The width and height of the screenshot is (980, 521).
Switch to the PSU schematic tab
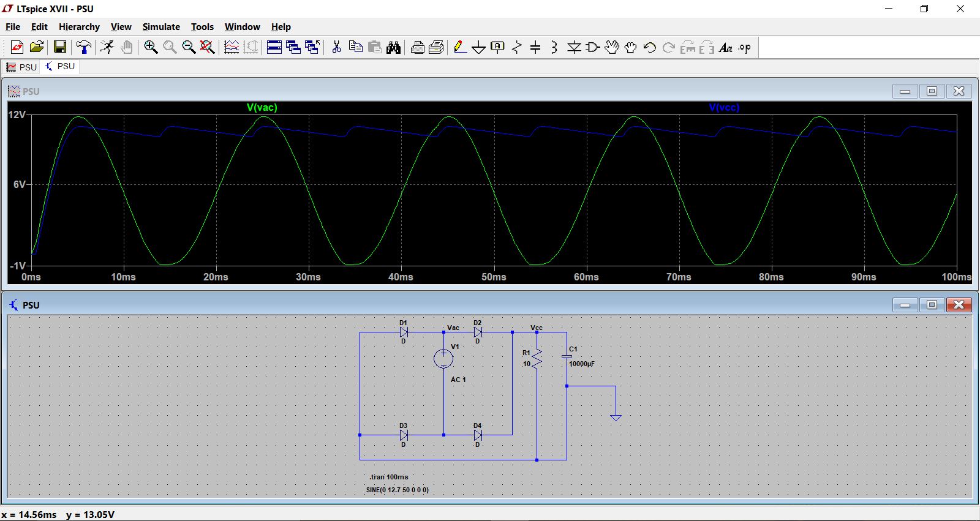pos(60,66)
